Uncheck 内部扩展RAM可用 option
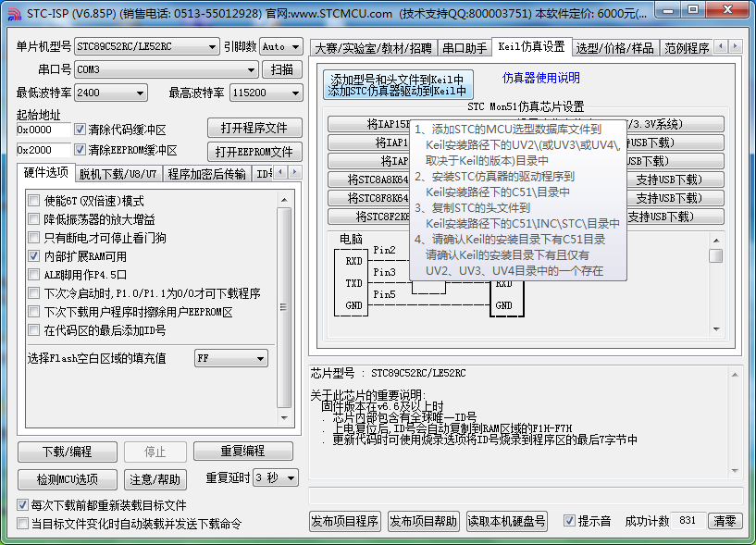Viewport: 756px width, 545px height. 33,256
